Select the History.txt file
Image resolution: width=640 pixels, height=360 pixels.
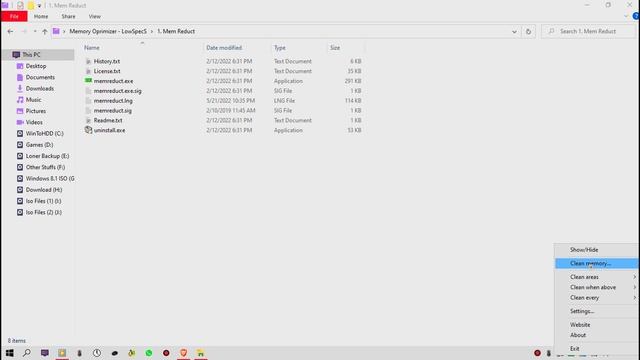(x=107, y=61)
